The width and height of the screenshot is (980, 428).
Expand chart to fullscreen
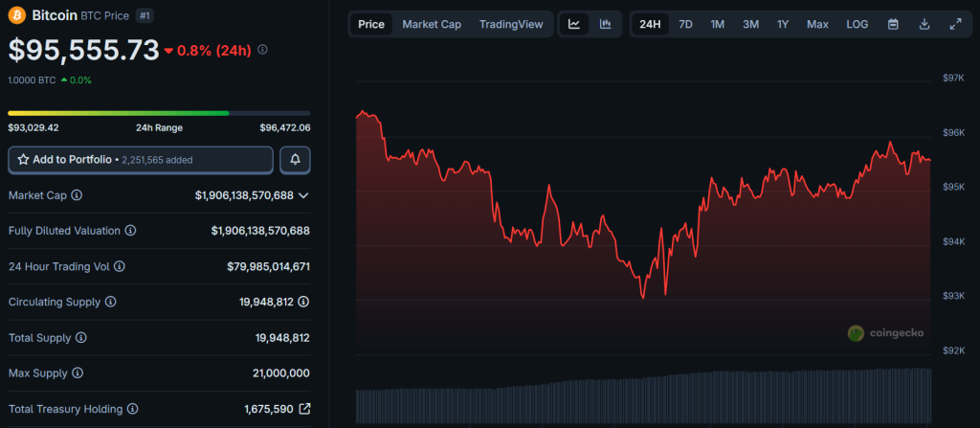pyautogui.click(x=954, y=24)
